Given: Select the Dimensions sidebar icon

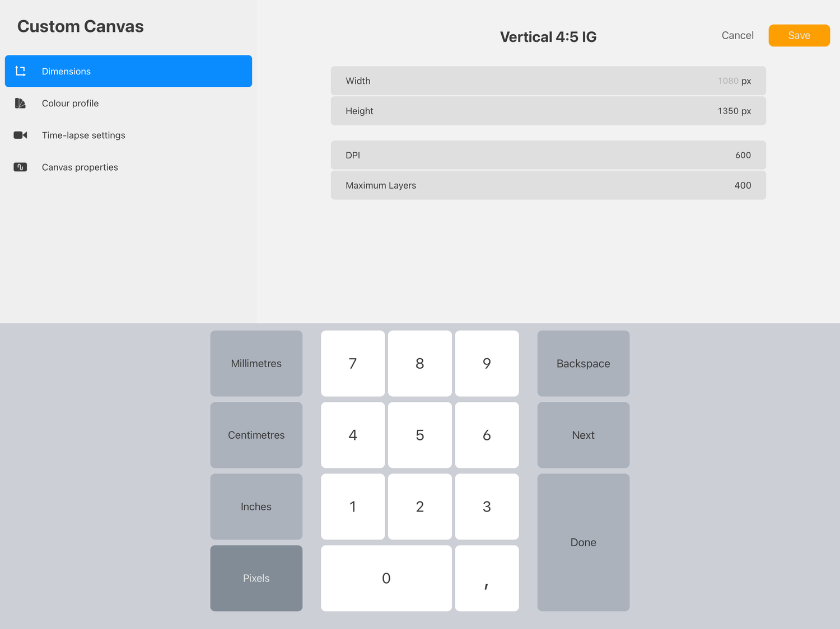Looking at the screenshot, I should [20, 71].
